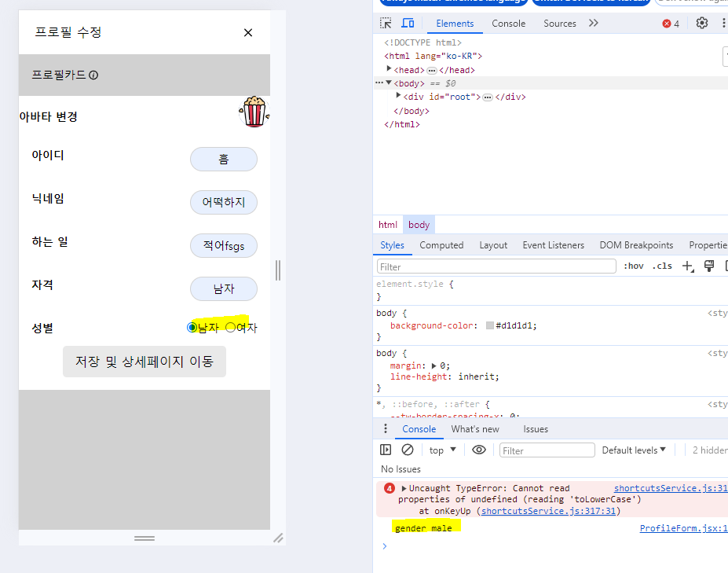Toggle the console sidebar icon
The image size is (728, 573).
386,450
